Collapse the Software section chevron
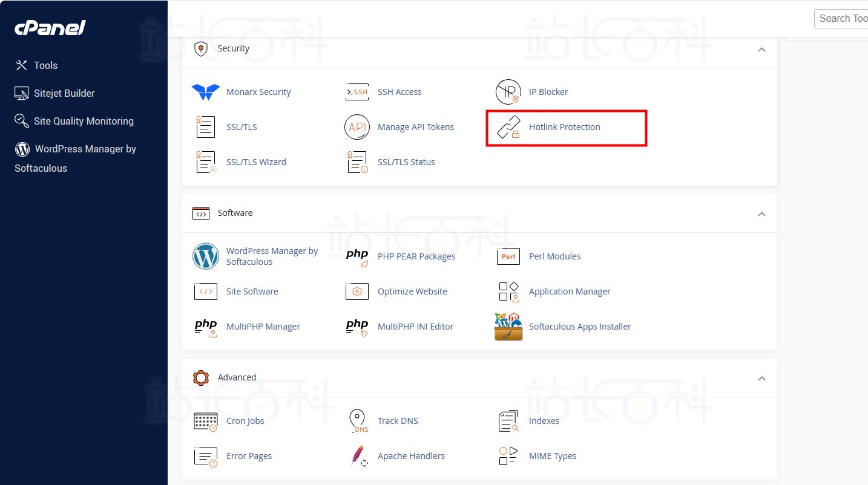 click(761, 214)
